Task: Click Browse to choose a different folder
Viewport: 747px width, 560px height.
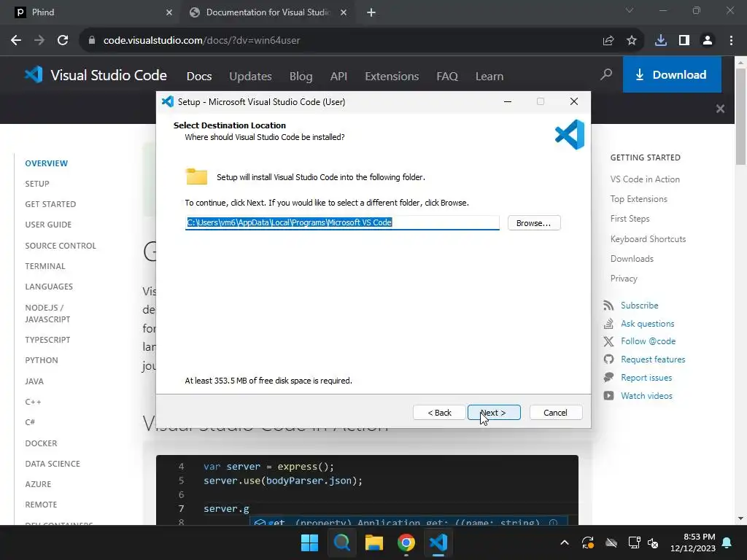Action: pos(533,223)
